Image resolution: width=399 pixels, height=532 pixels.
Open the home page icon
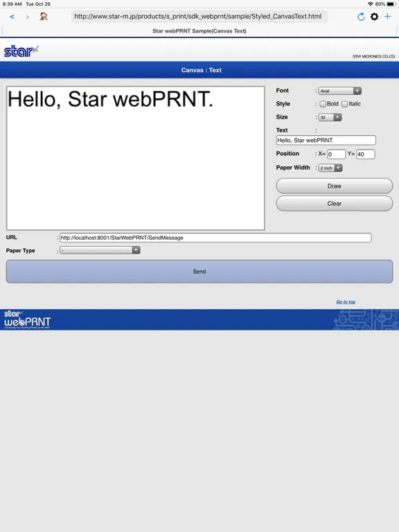(44, 17)
